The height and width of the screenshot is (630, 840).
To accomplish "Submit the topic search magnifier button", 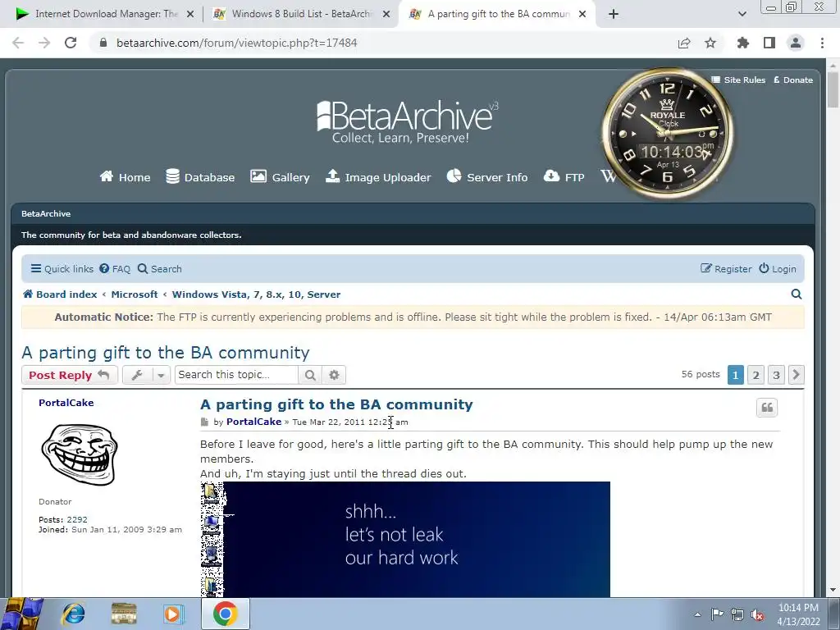I will pyautogui.click(x=310, y=375).
